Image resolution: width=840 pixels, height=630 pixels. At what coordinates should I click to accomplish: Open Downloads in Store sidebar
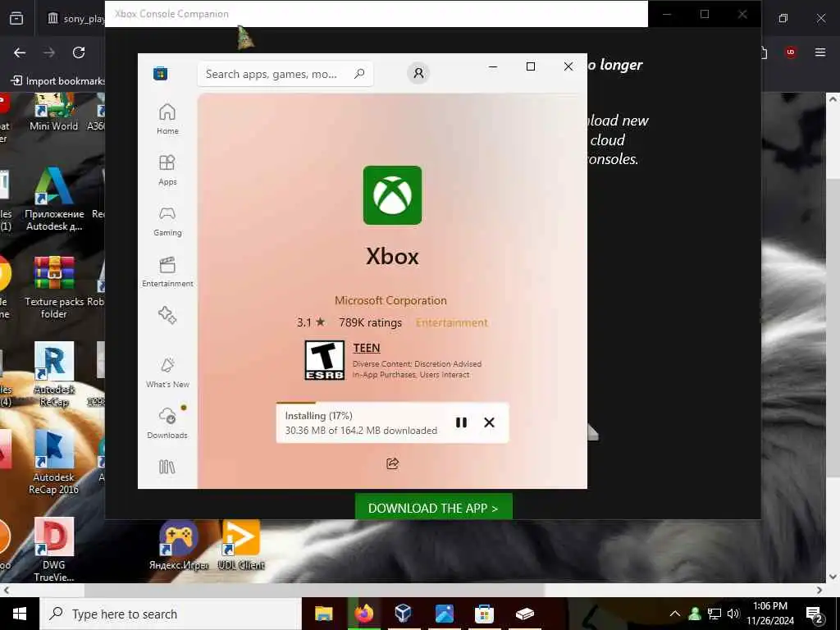pos(167,423)
